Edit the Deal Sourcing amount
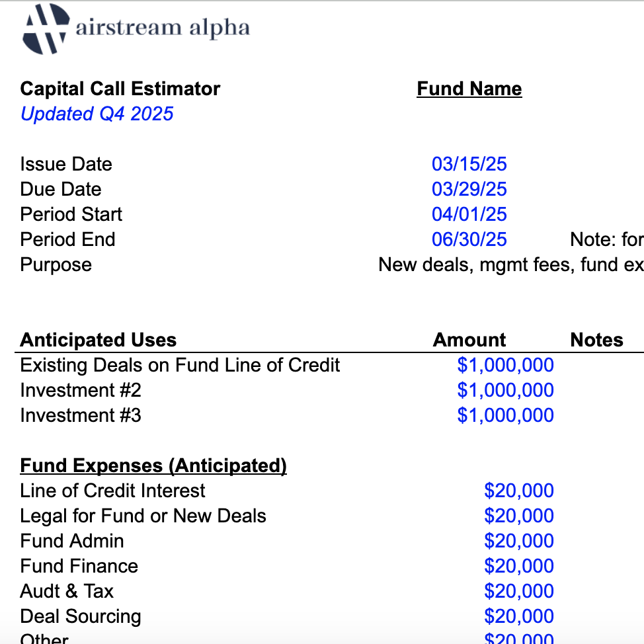The image size is (644, 644). click(x=518, y=616)
